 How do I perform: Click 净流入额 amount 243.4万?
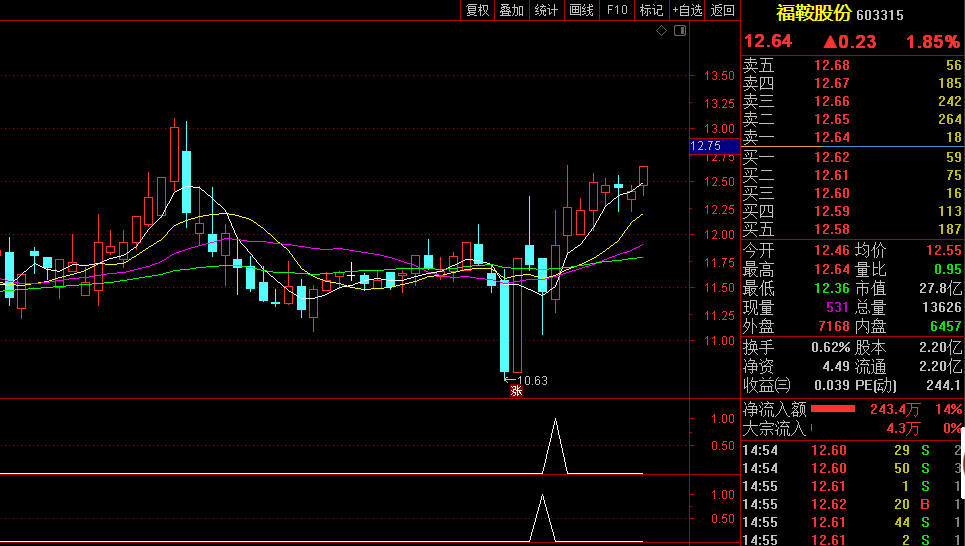(895, 409)
